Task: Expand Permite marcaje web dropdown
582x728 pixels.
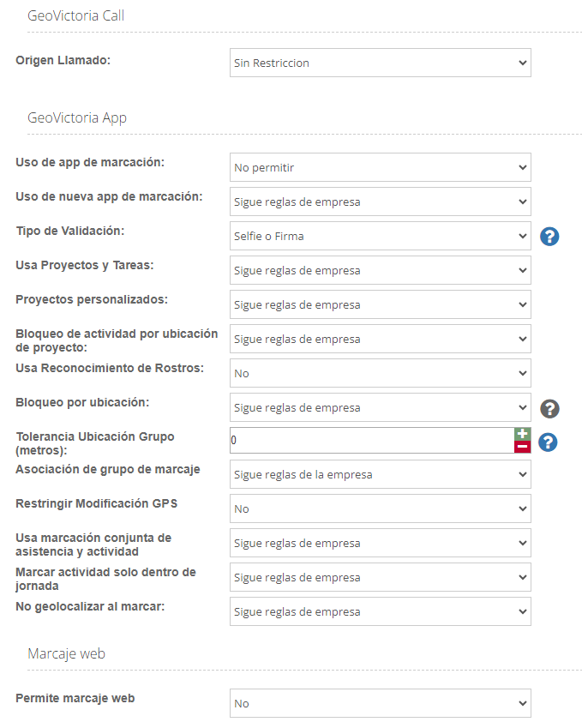Action: pos(380,704)
